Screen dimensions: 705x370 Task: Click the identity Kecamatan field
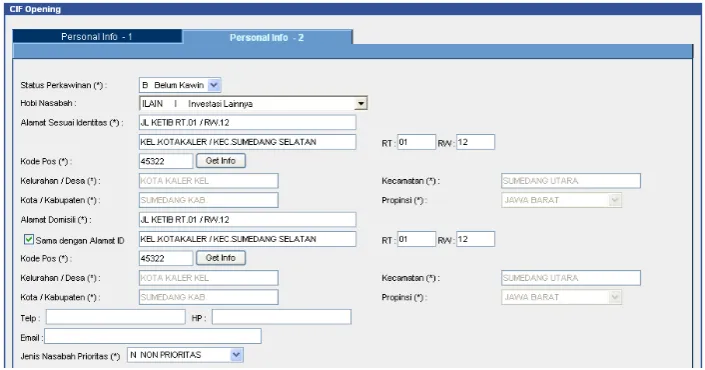tap(571, 181)
